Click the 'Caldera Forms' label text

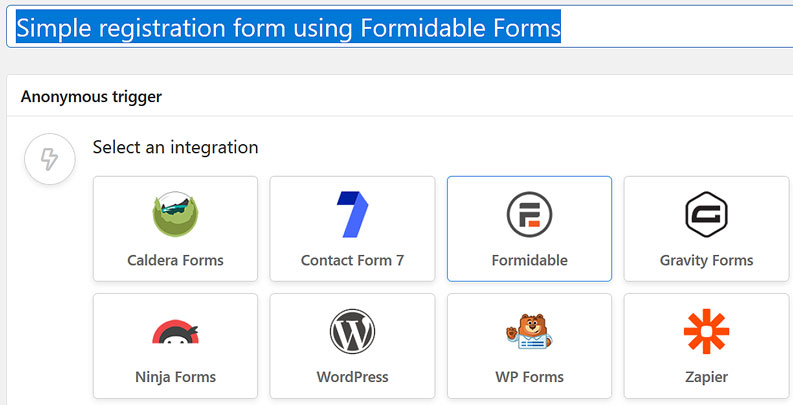coord(175,260)
